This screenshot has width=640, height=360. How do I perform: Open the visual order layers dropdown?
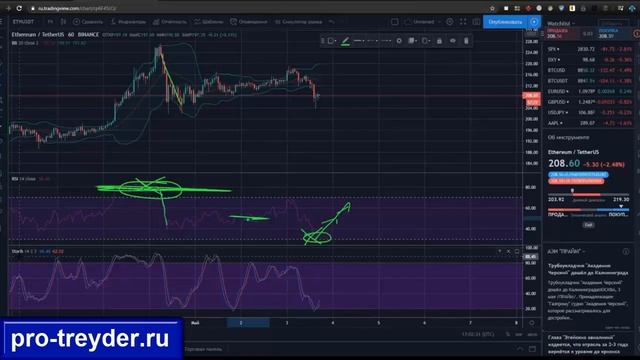point(412,41)
